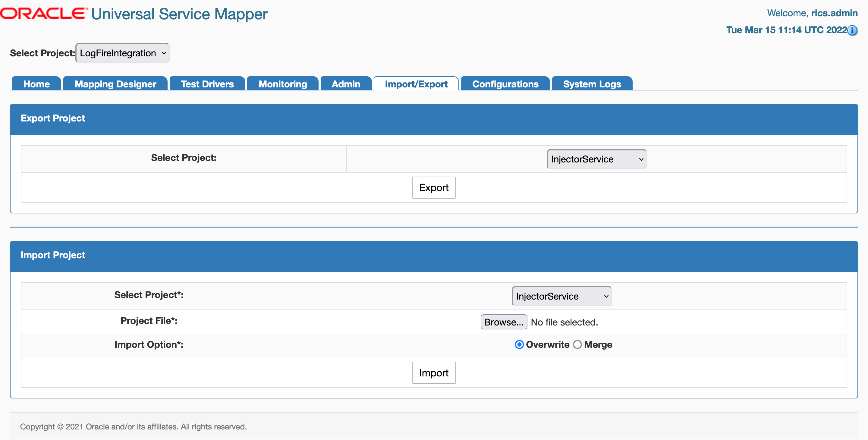Open the Export Project dropdown showing InjectorService
This screenshot has height=440, width=868.
point(596,159)
